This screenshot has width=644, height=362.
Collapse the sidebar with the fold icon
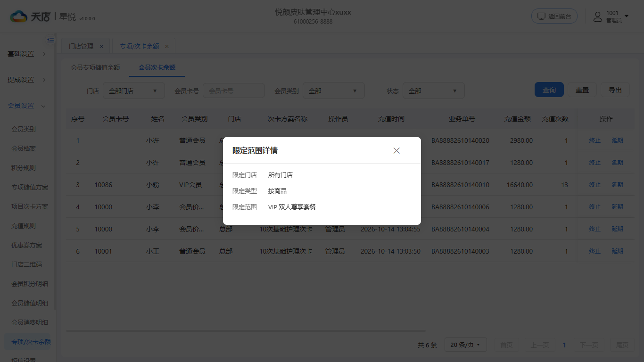pyautogui.click(x=50, y=40)
